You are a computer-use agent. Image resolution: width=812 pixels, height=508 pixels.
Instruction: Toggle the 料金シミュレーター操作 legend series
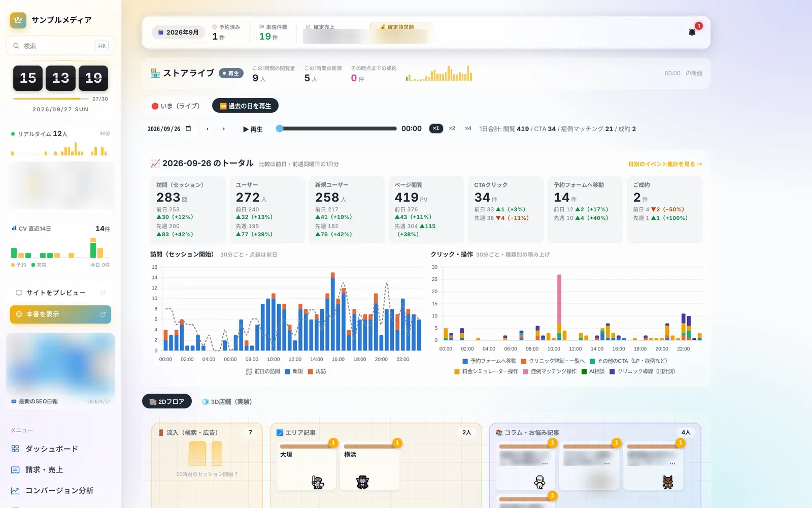tap(486, 371)
